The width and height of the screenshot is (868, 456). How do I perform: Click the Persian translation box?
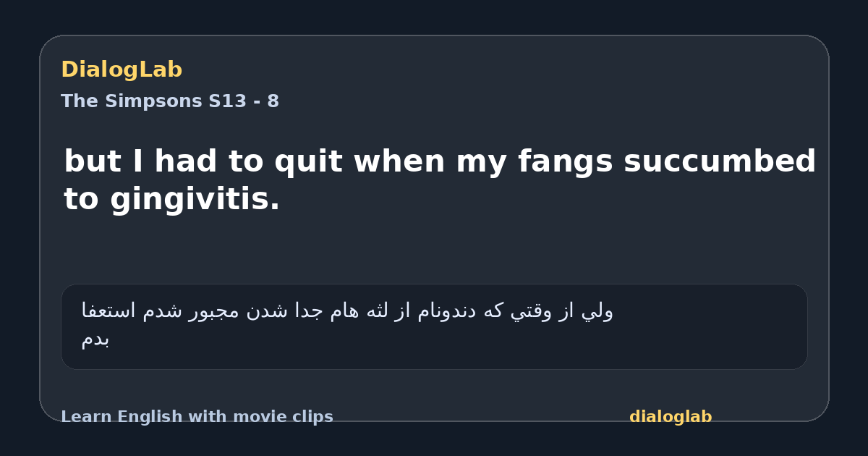pyautogui.click(x=434, y=326)
